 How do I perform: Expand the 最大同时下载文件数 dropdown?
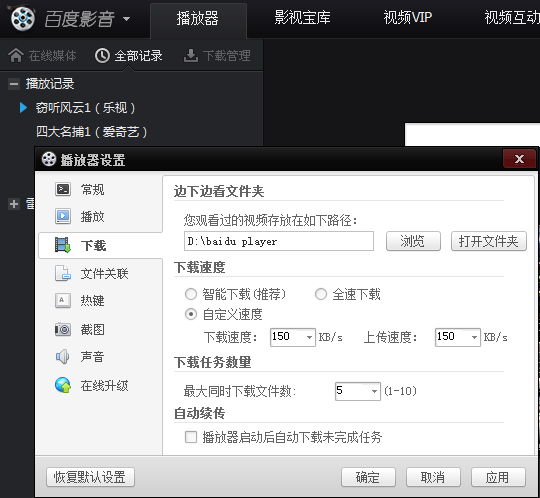pos(358,391)
